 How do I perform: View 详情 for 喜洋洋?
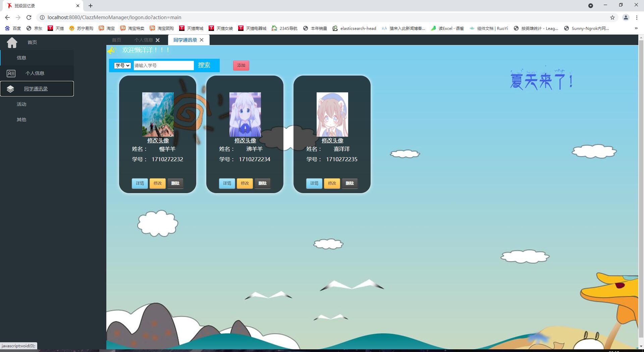tap(314, 183)
